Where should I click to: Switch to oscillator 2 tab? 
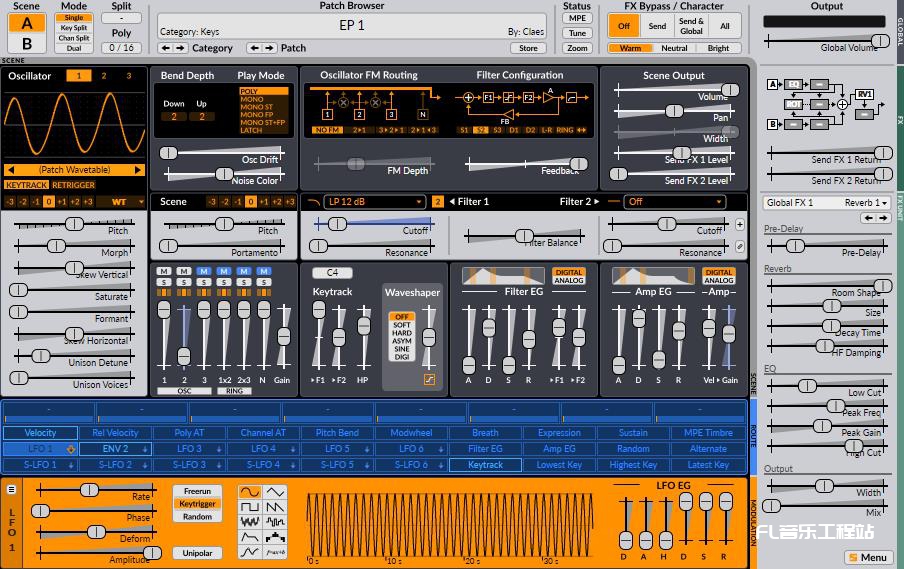pos(104,76)
